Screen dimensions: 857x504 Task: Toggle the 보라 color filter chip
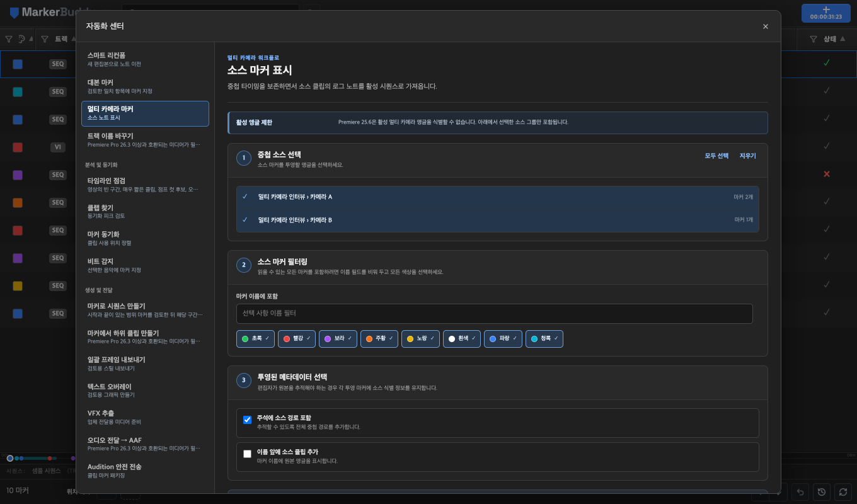point(338,339)
